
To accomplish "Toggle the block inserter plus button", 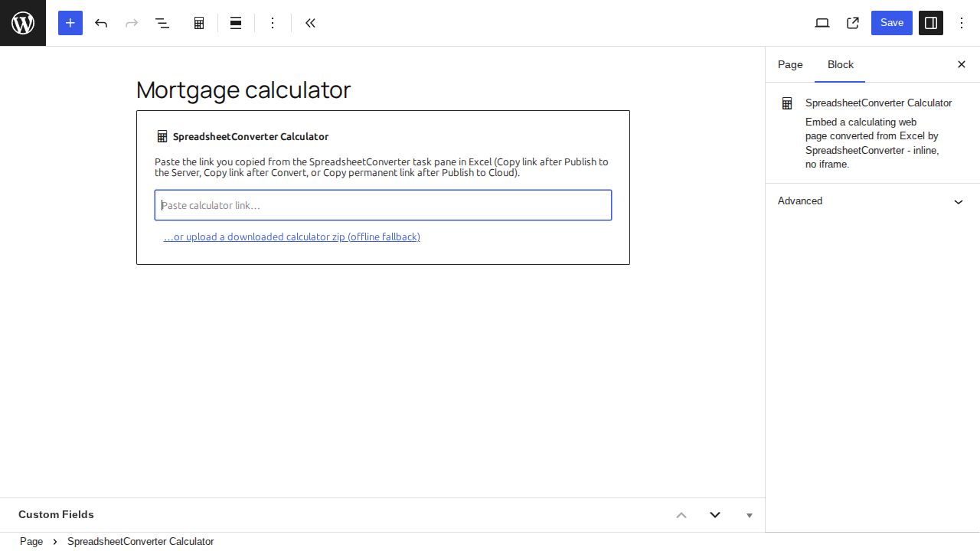I will 70,23.
